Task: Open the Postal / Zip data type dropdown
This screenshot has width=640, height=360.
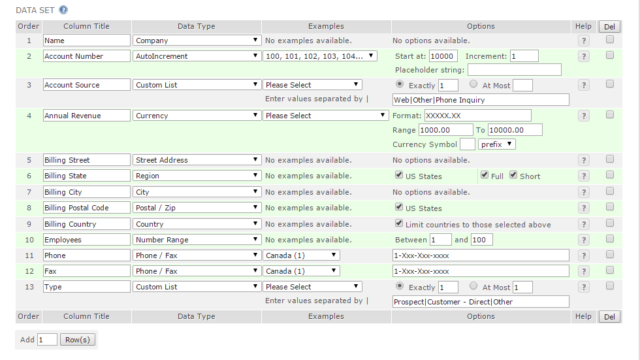Action: pyautogui.click(x=196, y=208)
